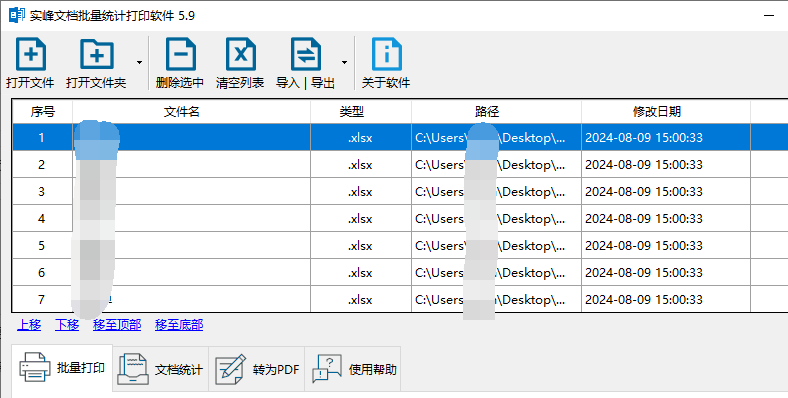Expand the dropdown arrow beside 导入 | 导出
The image size is (788, 398).
pyautogui.click(x=344, y=62)
